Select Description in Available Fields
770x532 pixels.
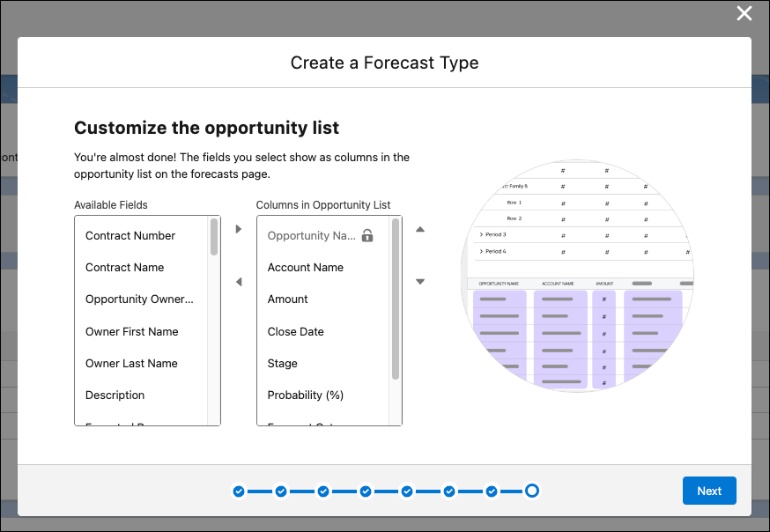[142, 395]
